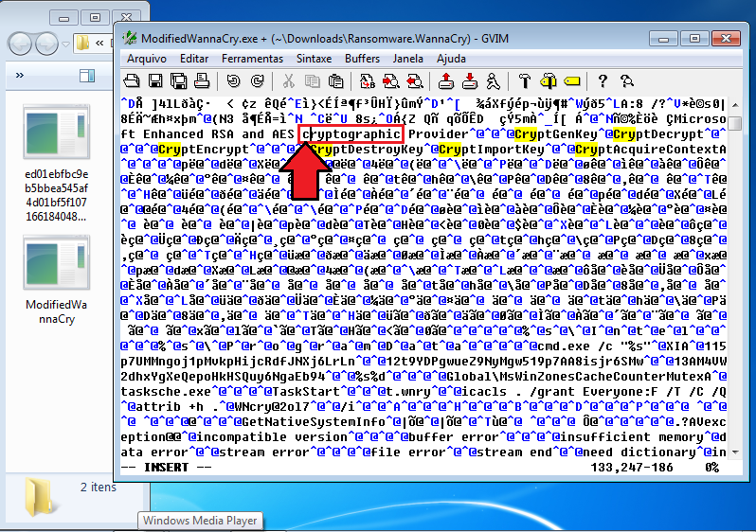Click 'Global\MsWinZonesCacheCounterMutexA' string
Image resolution: width=756 pixels, height=532 pixels.
tap(579, 377)
